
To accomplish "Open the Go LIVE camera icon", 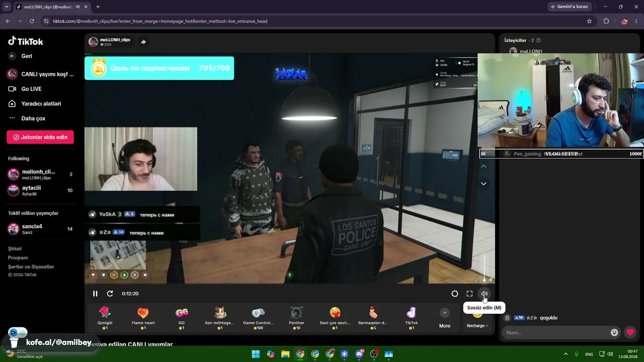I will point(12,89).
